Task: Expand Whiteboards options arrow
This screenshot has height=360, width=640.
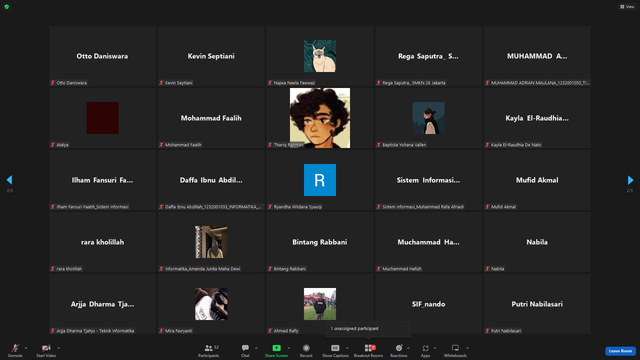Action: 467,348
